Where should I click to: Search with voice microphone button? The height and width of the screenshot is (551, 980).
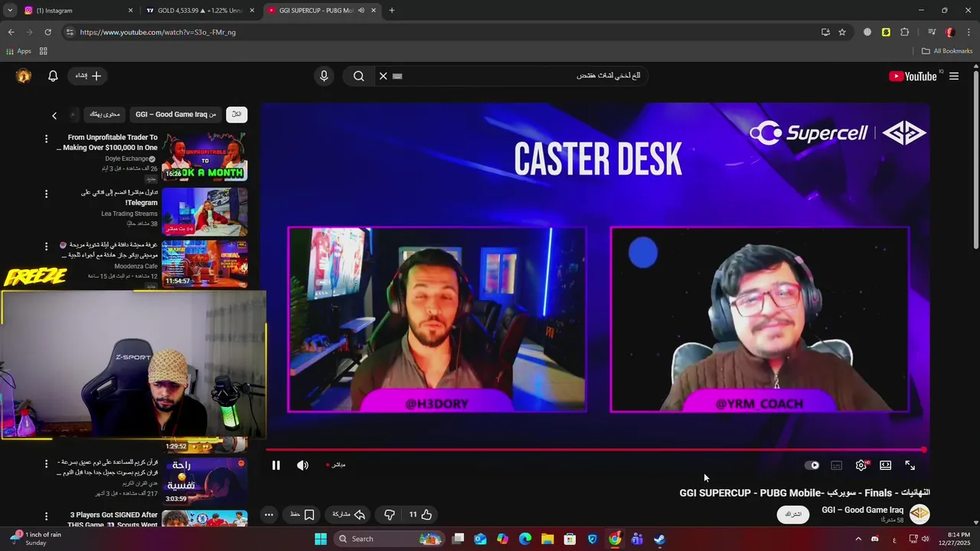(324, 76)
